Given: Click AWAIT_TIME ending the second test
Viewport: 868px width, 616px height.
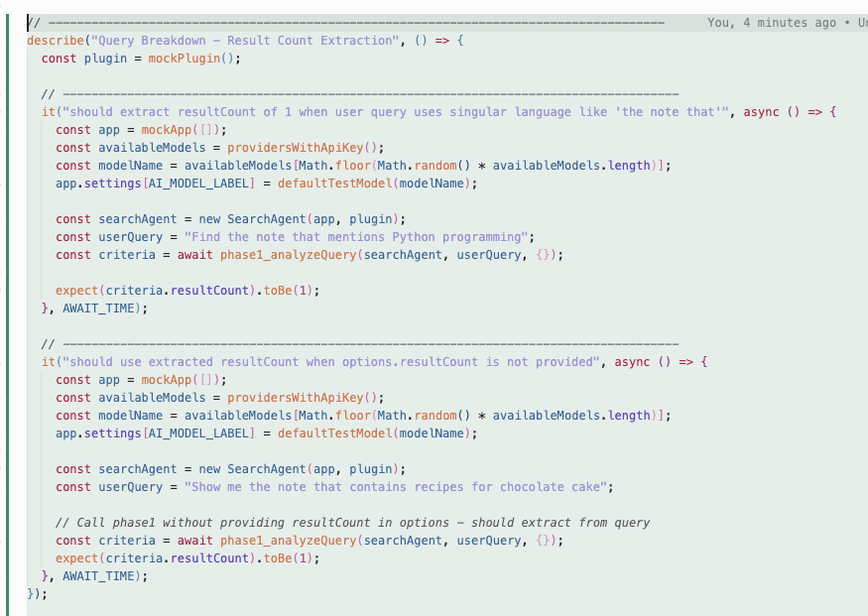Looking at the screenshot, I should (103, 576).
